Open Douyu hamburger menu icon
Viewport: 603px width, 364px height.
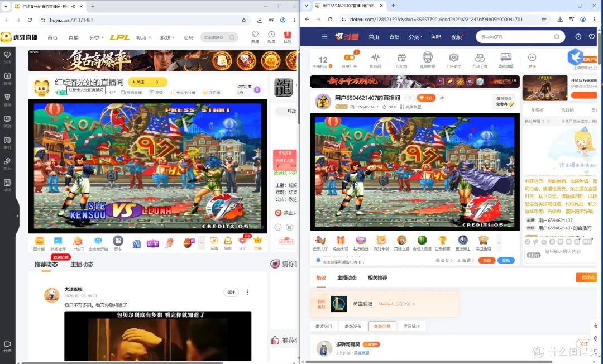click(x=324, y=36)
